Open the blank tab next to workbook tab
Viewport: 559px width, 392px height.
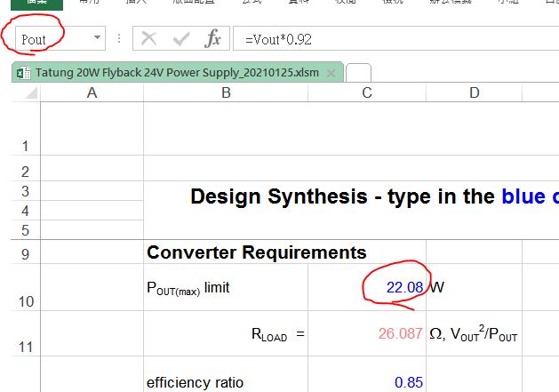coord(357,73)
